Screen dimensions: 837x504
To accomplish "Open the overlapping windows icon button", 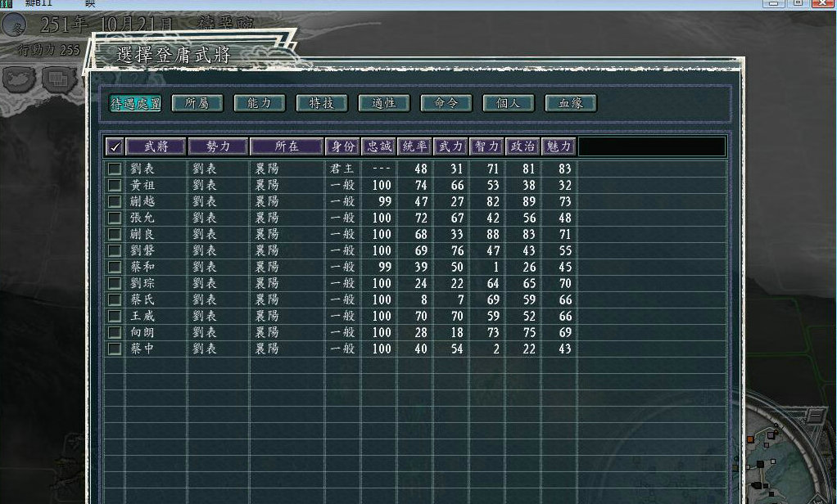I will click(x=57, y=79).
